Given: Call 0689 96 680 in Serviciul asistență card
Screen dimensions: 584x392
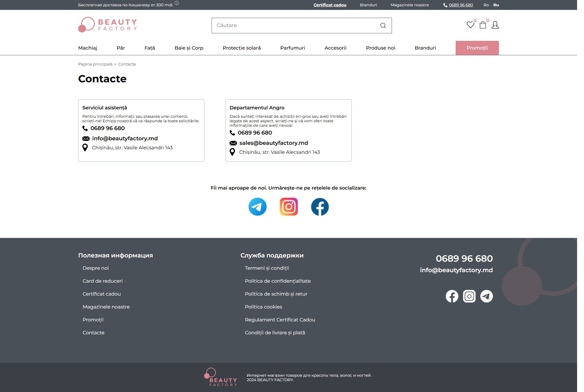Looking at the screenshot, I should click(x=107, y=128).
